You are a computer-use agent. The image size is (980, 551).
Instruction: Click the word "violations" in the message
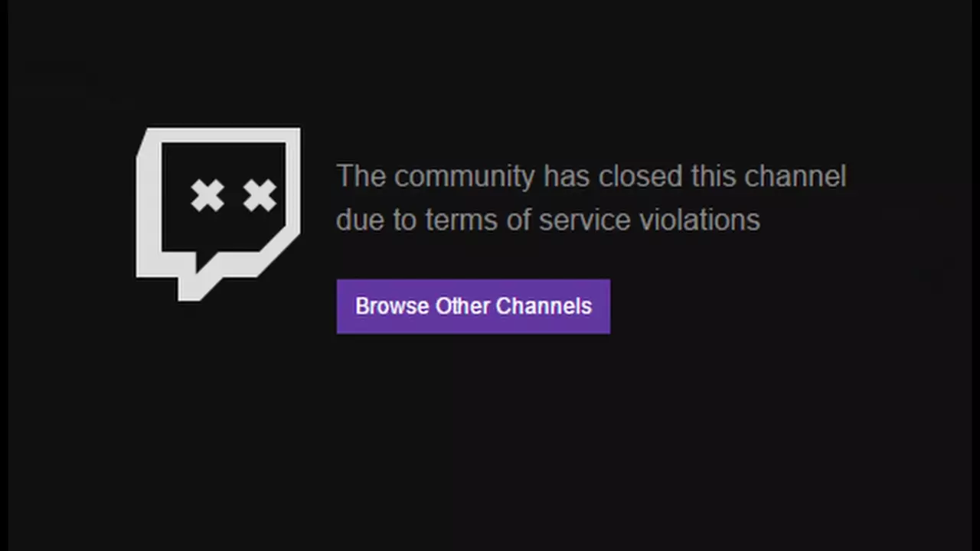pos(700,220)
